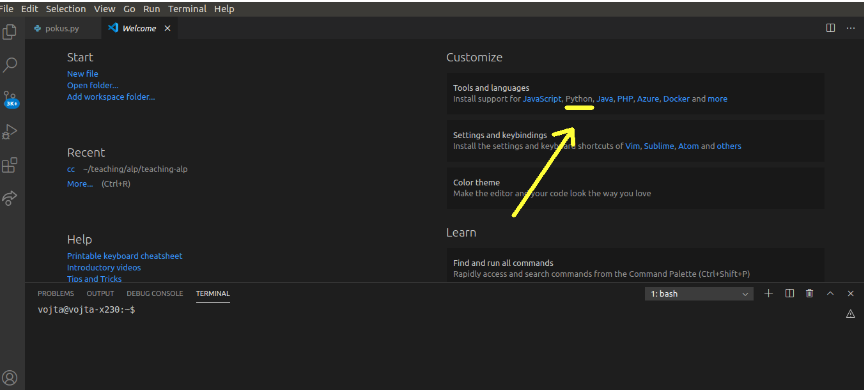Viewport: 868px width, 390px height.
Task: Open the File menu
Action: coord(6,9)
